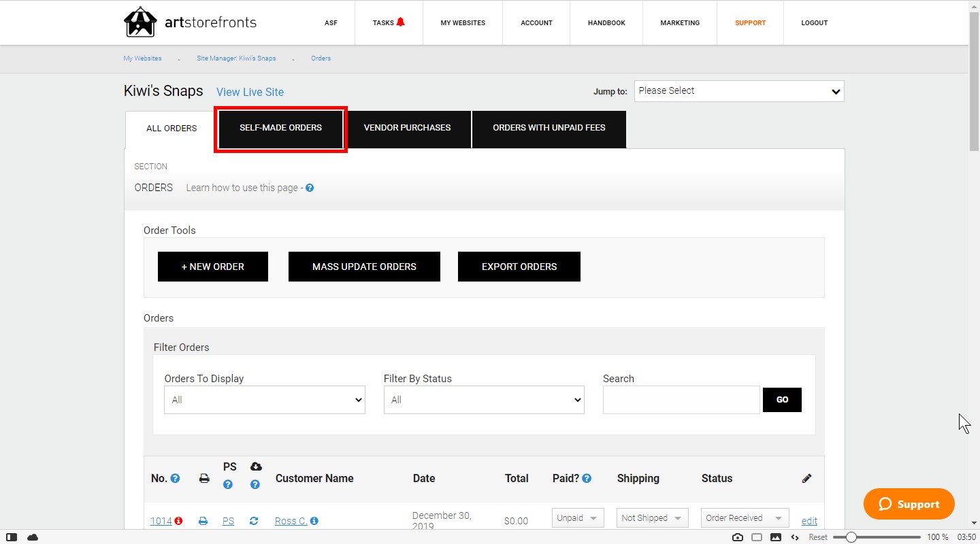Image resolution: width=980 pixels, height=544 pixels.
Task: Click the printer icon for order 1014
Action: [203, 520]
